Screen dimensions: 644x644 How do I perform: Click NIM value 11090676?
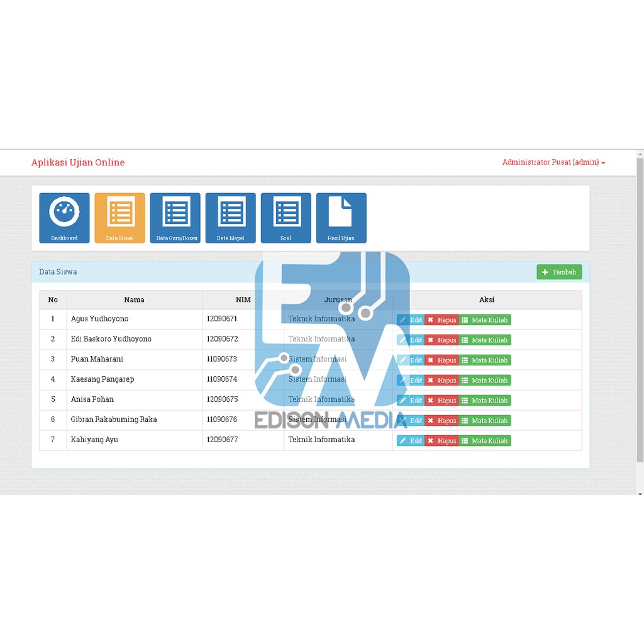point(222,419)
